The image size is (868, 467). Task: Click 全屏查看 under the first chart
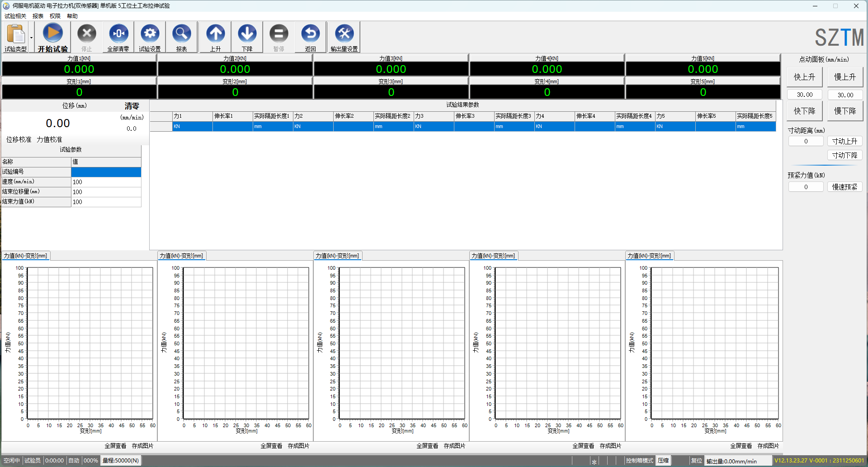tap(115, 446)
